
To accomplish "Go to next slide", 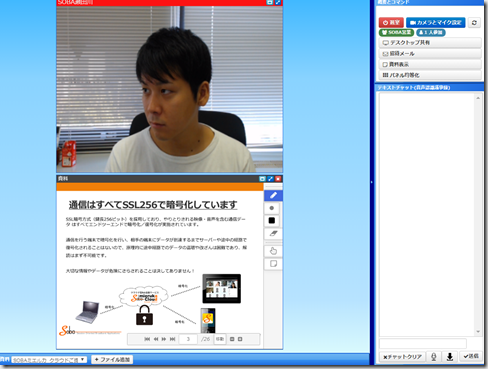I will coord(164,339).
